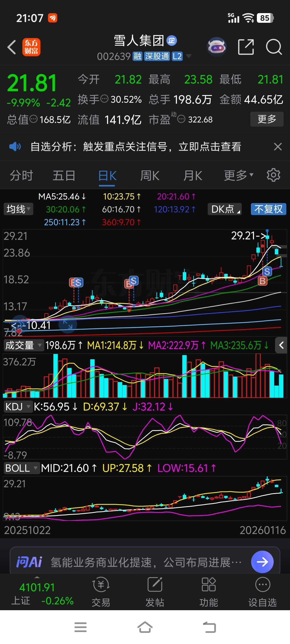Viewport: 290px width, 644px height.
Task: Tap the tallest red volume bar
Action: coord(258,375)
